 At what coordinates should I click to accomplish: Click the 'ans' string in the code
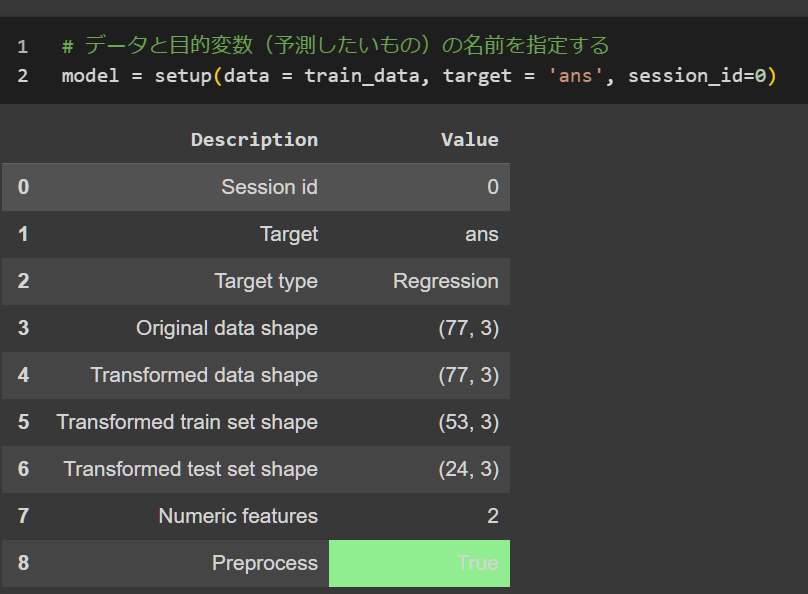[576, 76]
